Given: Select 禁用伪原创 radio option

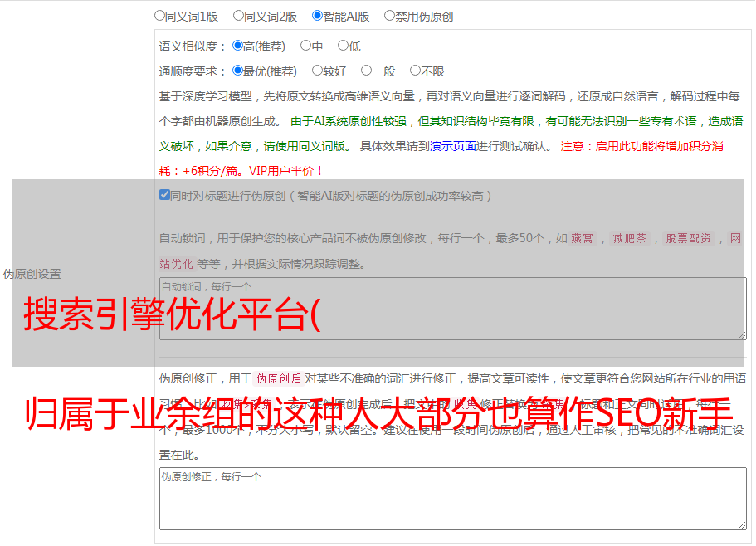Looking at the screenshot, I should pos(389,16).
